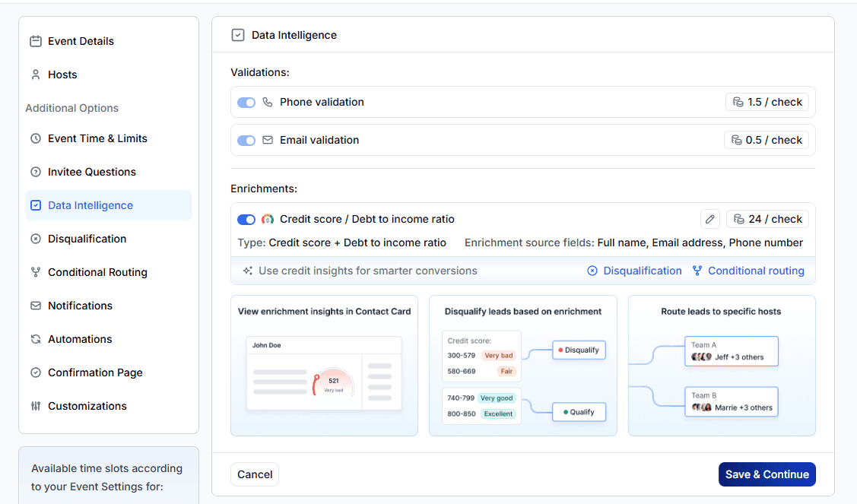The image size is (857, 504).
Task: Click the pencil edit icon for credit score
Action: (709, 219)
